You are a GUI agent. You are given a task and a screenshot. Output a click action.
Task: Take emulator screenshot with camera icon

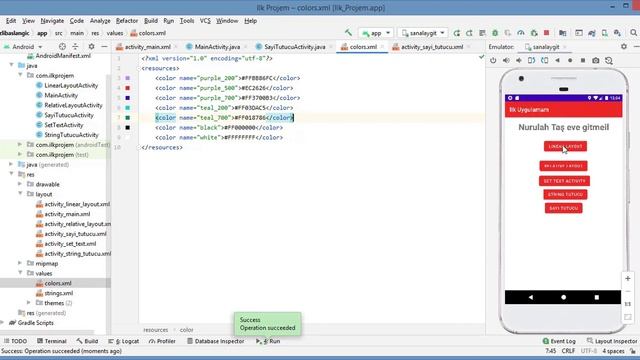[596, 60]
